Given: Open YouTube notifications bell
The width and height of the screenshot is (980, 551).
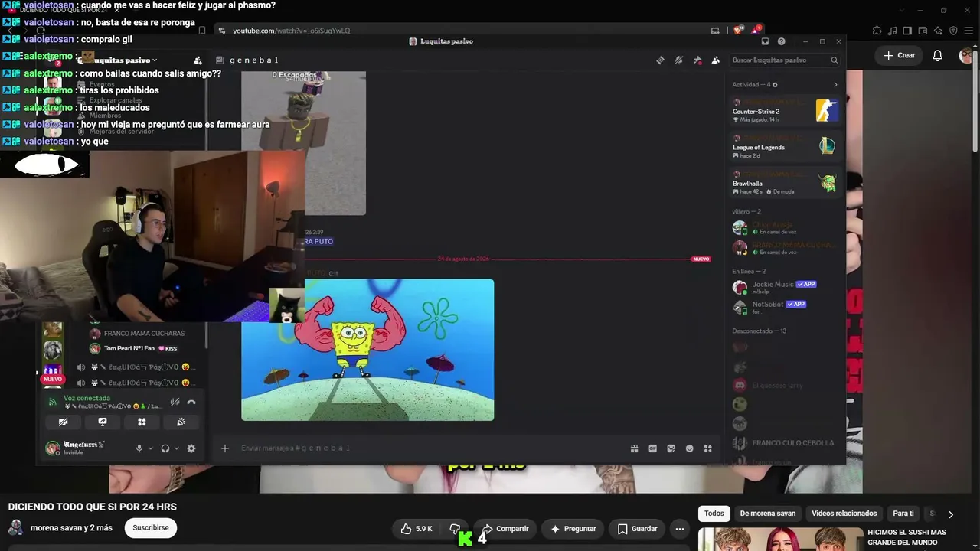Looking at the screenshot, I should tap(937, 55).
